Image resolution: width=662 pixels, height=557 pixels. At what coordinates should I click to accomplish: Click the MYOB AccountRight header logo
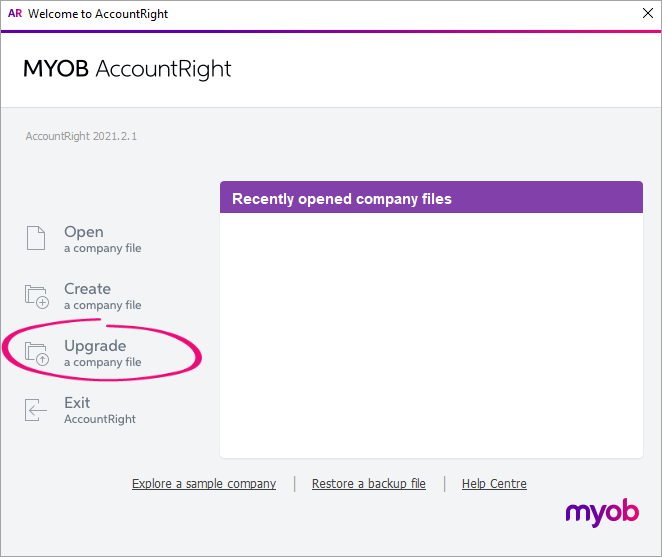tap(128, 69)
